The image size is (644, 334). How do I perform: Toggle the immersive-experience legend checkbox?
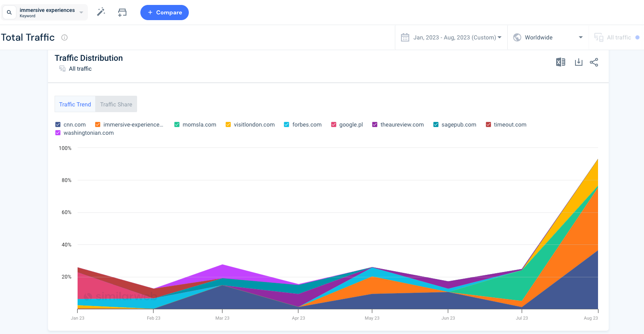(98, 124)
